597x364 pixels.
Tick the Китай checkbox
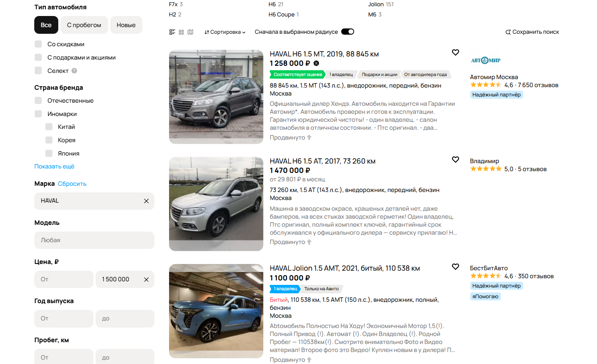[x=49, y=127]
